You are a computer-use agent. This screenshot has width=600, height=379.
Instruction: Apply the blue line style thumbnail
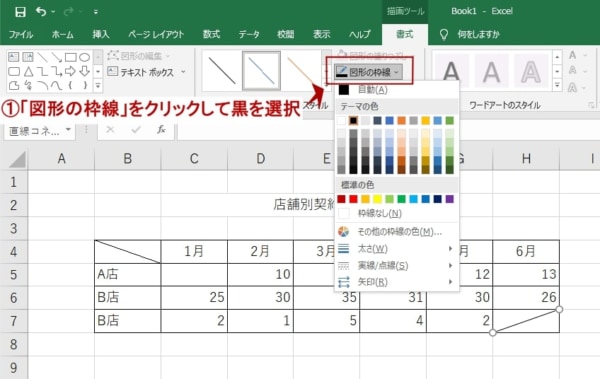point(261,71)
